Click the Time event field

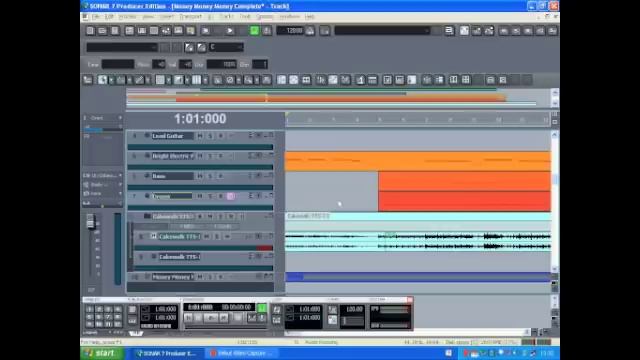[118, 64]
